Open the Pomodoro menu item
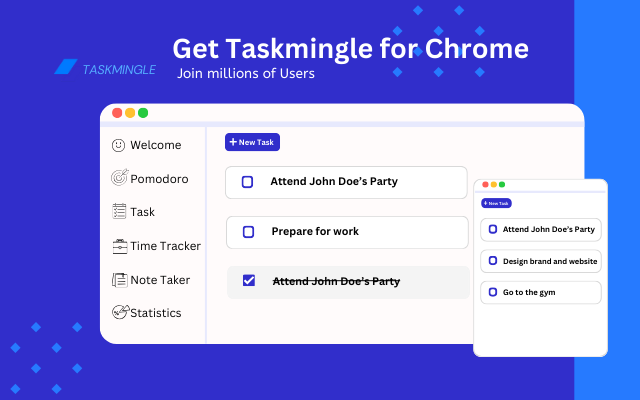This screenshot has height=400, width=640. (x=159, y=179)
